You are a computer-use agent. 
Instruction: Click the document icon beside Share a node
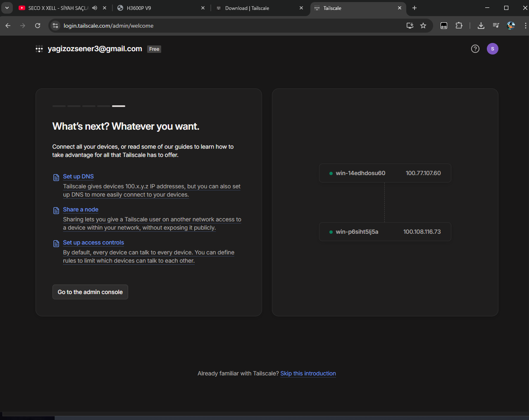click(56, 211)
